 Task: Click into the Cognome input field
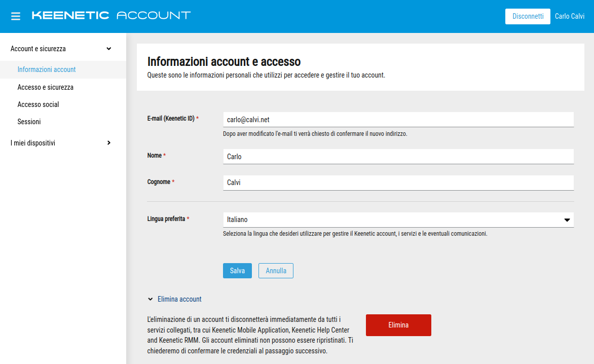click(398, 183)
